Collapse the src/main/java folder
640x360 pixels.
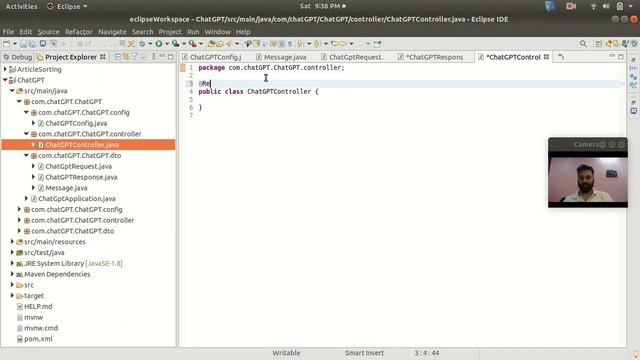click(x=12, y=91)
